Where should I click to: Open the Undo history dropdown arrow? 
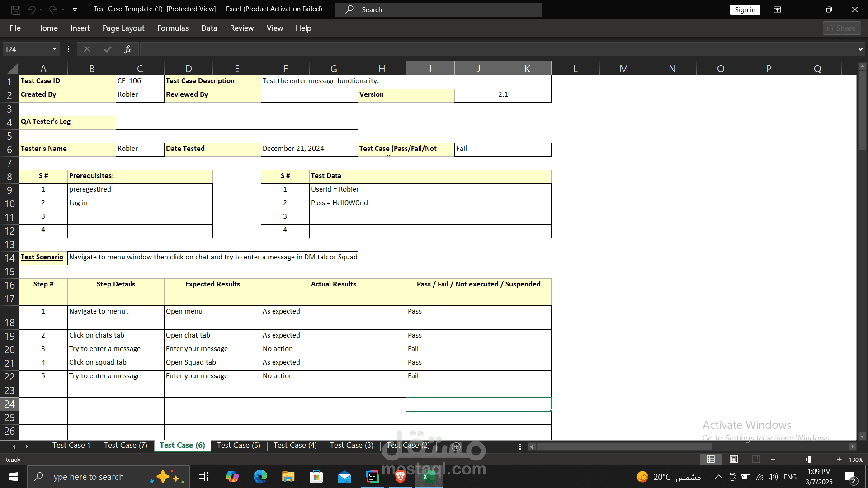[41, 9]
